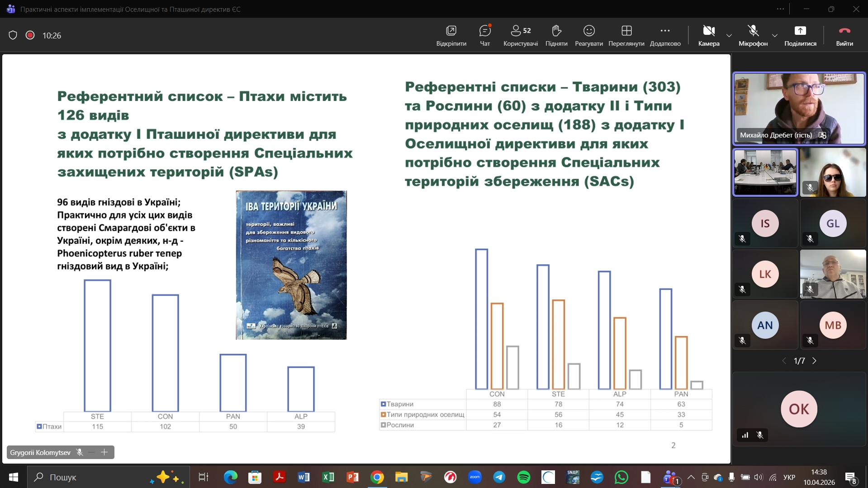The height and width of the screenshot is (488, 868).
Task: Share screen with Поділитися button
Action: pyautogui.click(x=800, y=35)
